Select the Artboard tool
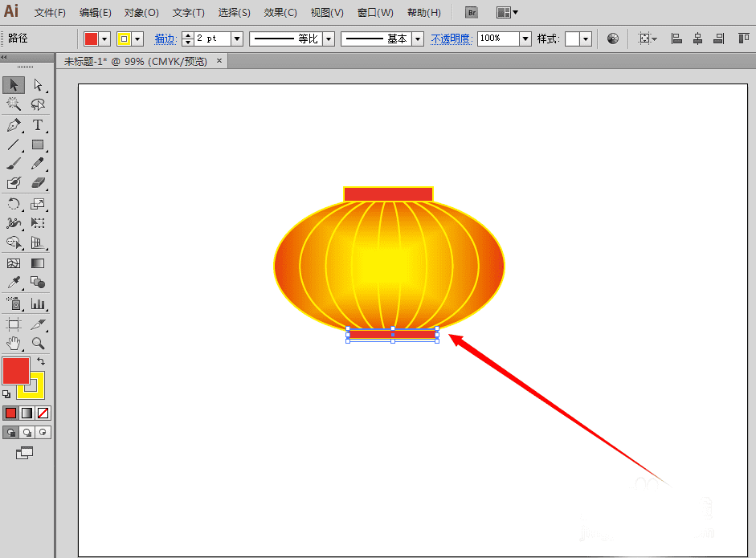Screen dimensions: 756x558 (14, 324)
